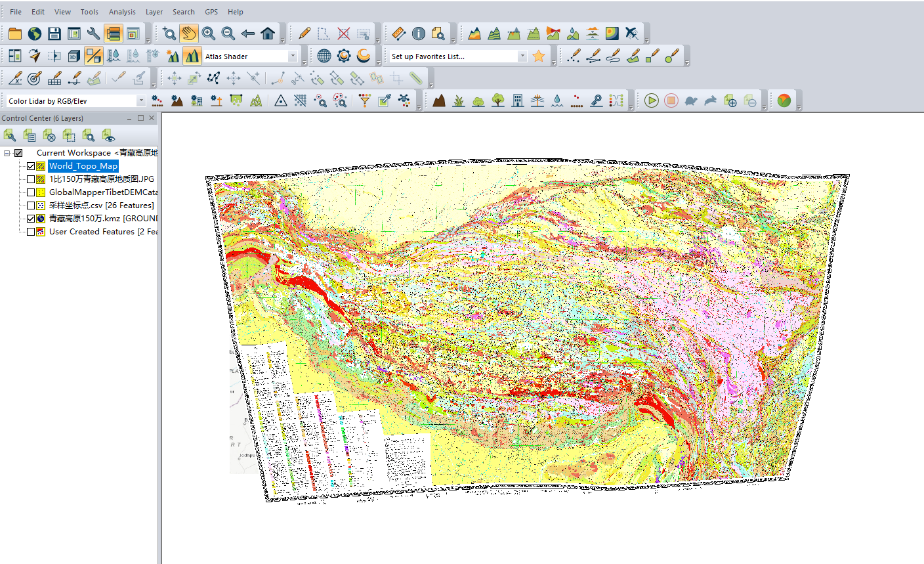Open layer metadata icon in Control Center
The width and height of the screenshot is (924, 564).
30,135
